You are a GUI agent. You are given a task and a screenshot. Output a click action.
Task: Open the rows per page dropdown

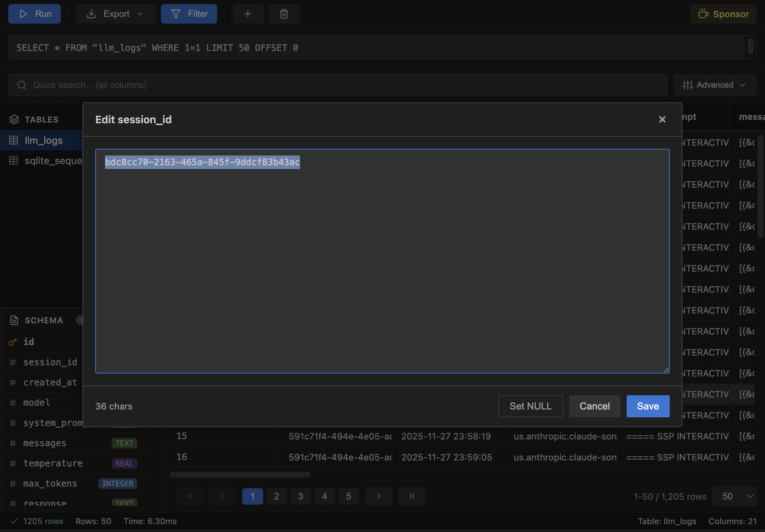[734, 496]
